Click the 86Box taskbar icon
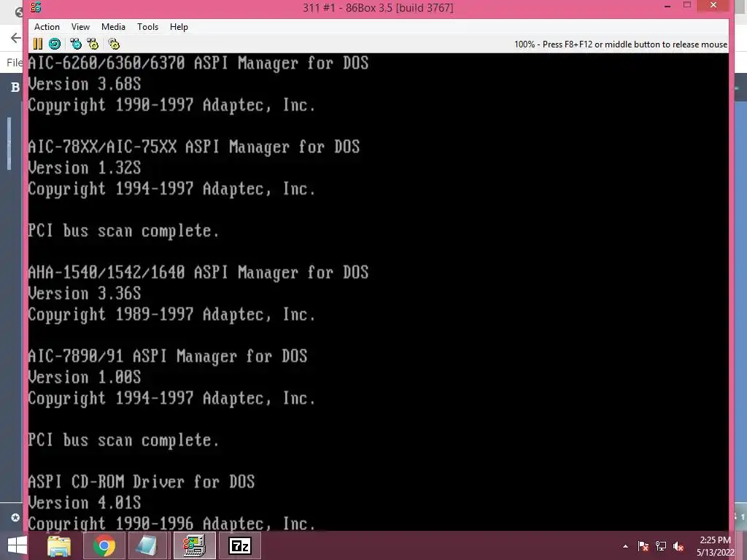 194,545
